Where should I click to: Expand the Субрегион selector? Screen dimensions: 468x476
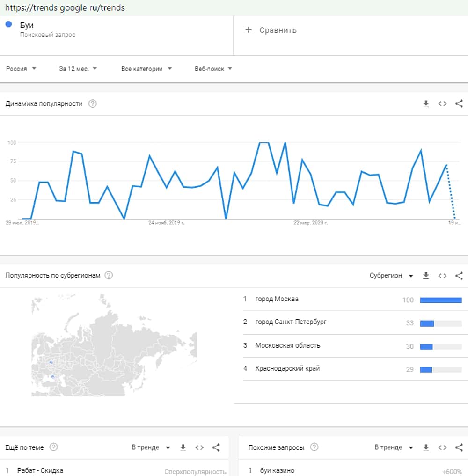tap(391, 276)
